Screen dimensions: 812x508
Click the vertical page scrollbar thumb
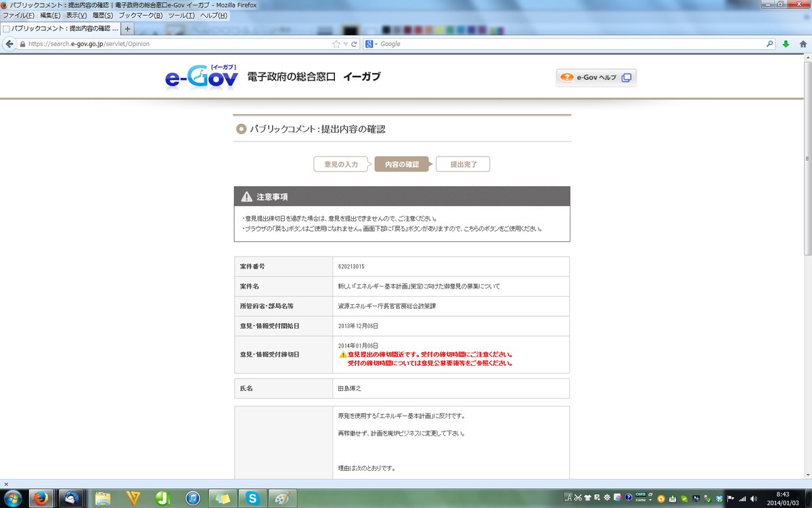[807, 159]
